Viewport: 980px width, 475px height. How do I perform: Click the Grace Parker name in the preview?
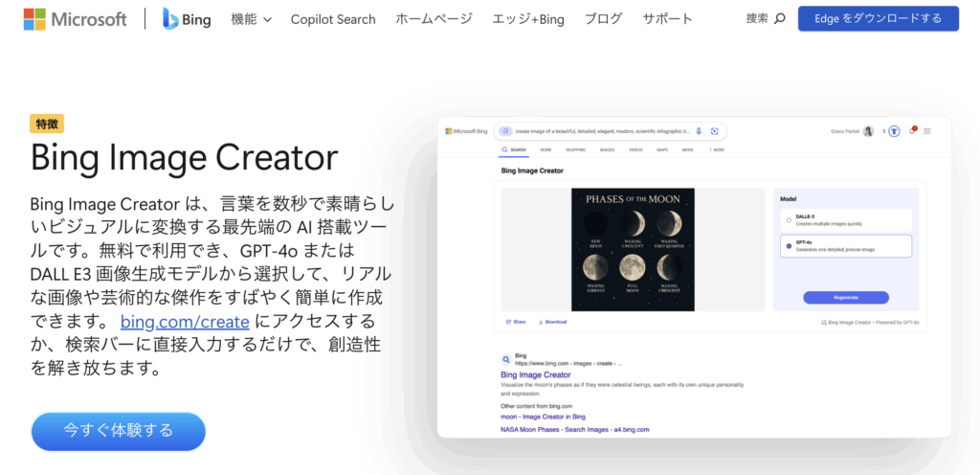pos(845,131)
